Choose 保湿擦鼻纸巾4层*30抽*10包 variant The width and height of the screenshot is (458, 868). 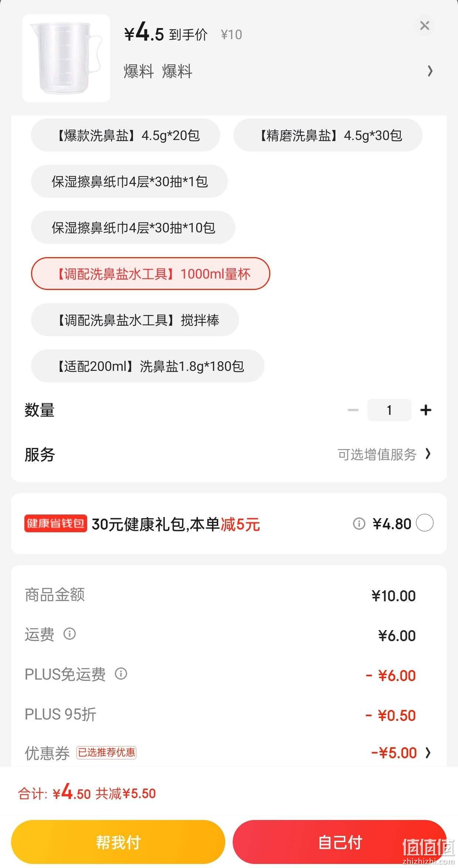(133, 228)
